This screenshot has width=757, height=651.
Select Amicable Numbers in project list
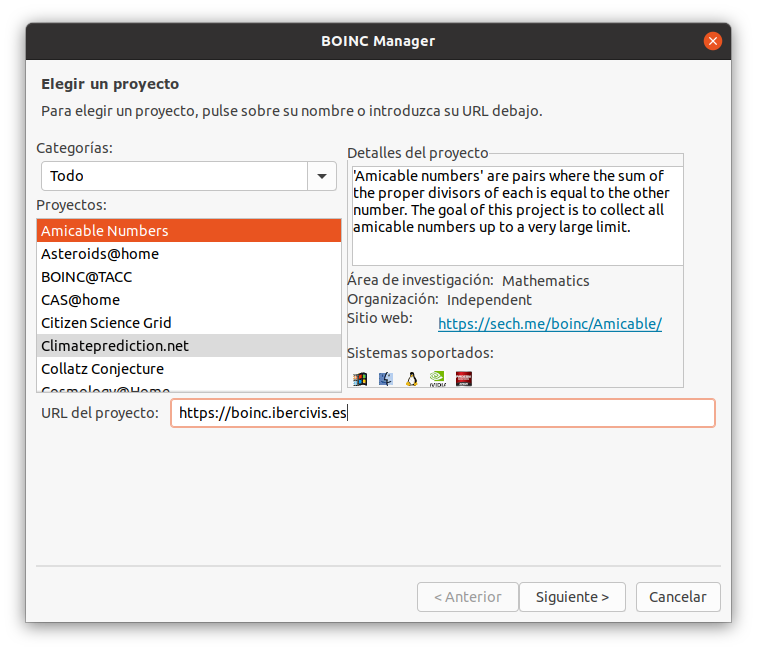[189, 231]
